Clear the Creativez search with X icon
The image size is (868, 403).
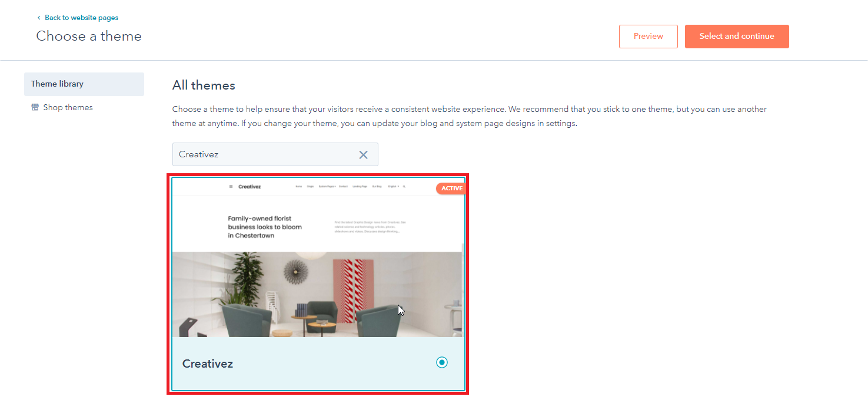(x=363, y=155)
